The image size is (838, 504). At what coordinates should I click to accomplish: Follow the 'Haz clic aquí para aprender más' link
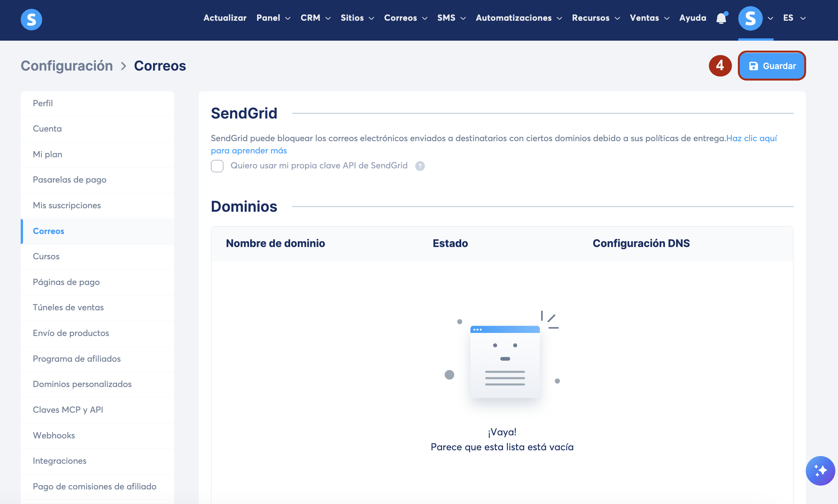coord(752,138)
